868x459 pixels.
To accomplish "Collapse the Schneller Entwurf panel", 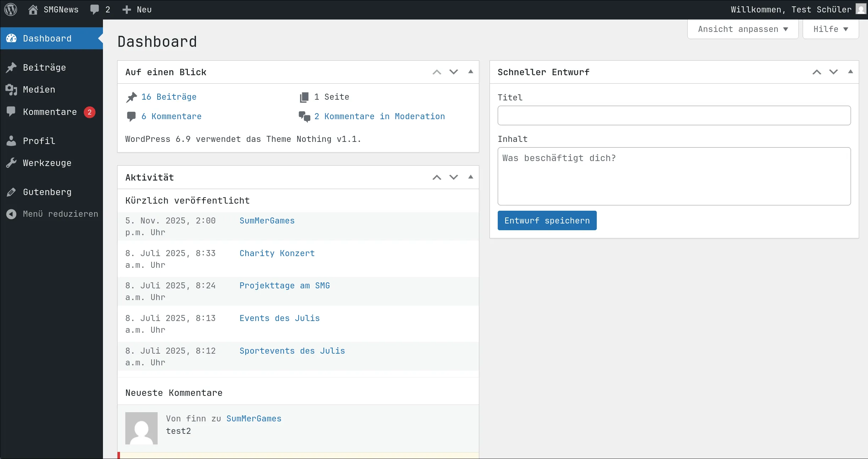I will 850,72.
